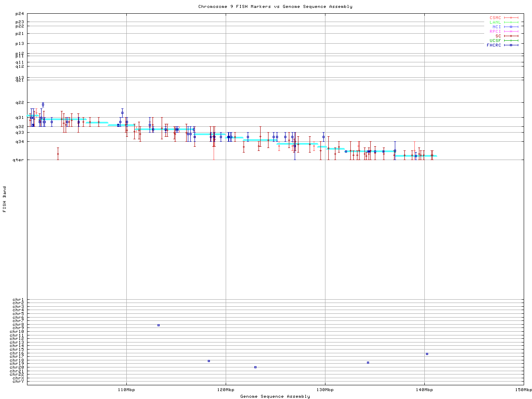Click the Genome Sequence Assembly axis title
532x399 pixels.
(x=275, y=397)
